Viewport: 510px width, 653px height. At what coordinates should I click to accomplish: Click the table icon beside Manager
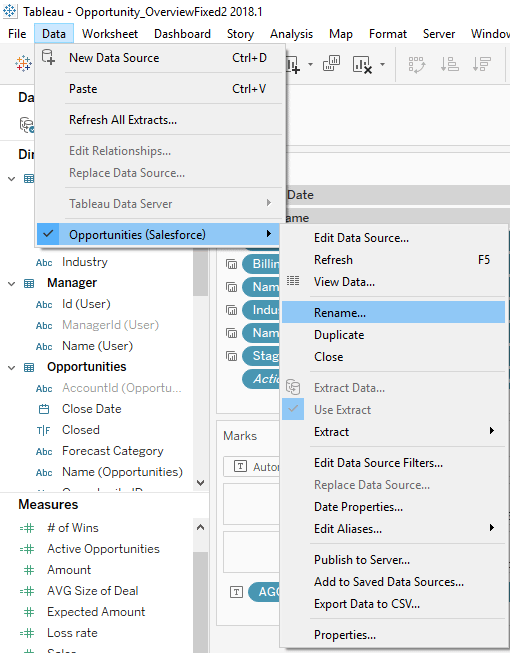tap(29, 284)
